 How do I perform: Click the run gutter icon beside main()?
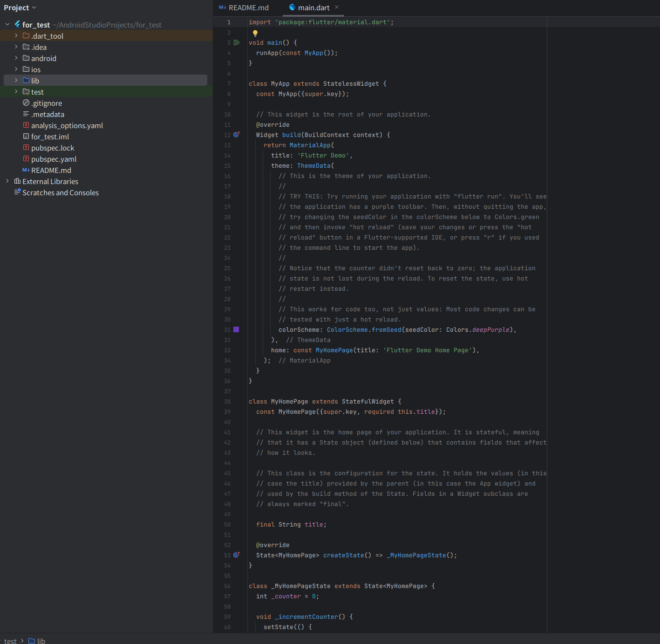[x=237, y=42]
